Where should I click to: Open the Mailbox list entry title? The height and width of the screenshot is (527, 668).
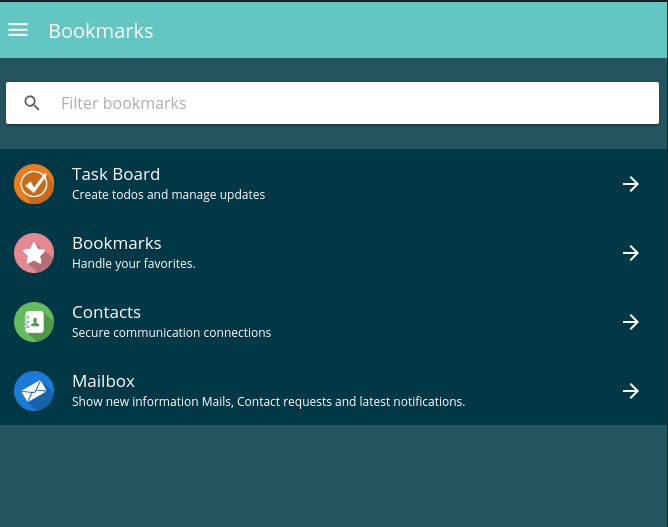[x=104, y=381]
